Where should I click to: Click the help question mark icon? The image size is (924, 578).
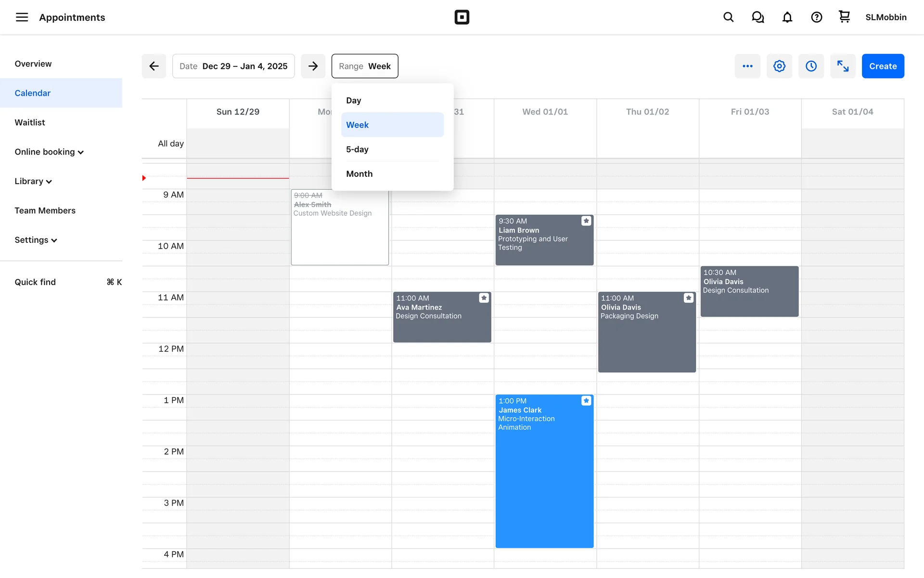816,17
